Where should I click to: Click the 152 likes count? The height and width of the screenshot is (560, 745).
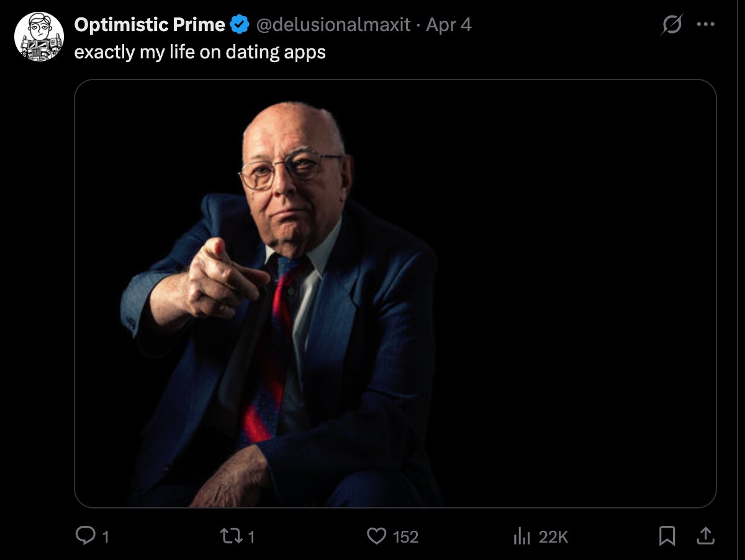pos(406,536)
